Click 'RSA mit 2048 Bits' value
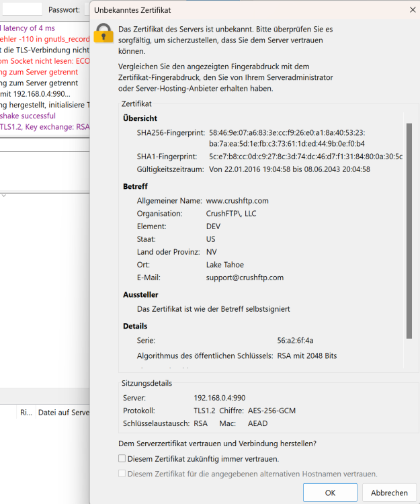The height and width of the screenshot is (504, 420). pos(307,355)
